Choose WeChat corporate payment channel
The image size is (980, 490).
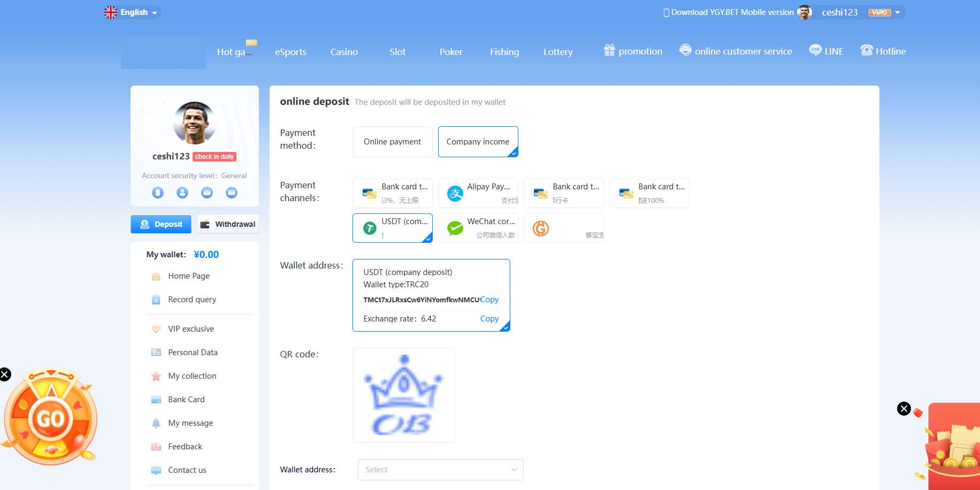(x=478, y=228)
